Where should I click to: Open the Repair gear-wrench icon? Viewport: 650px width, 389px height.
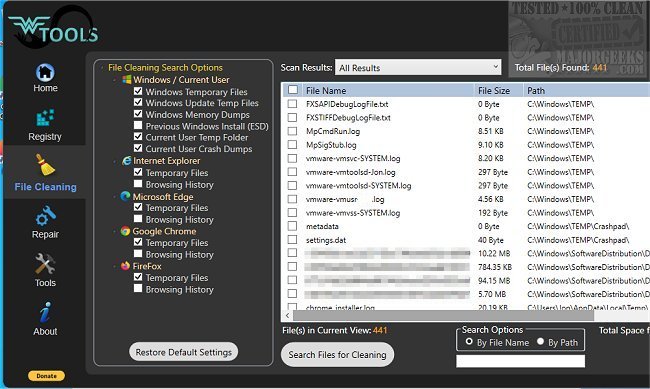point(45,216)
